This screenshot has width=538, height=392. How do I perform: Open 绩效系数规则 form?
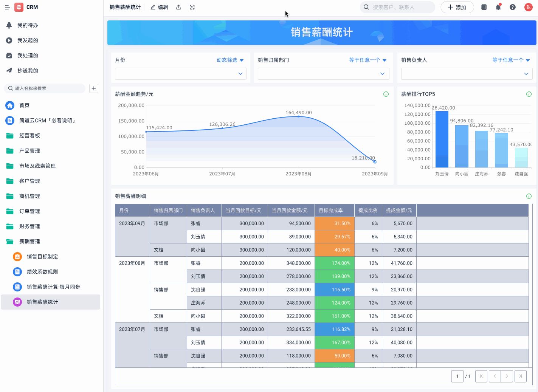(42, 272)
